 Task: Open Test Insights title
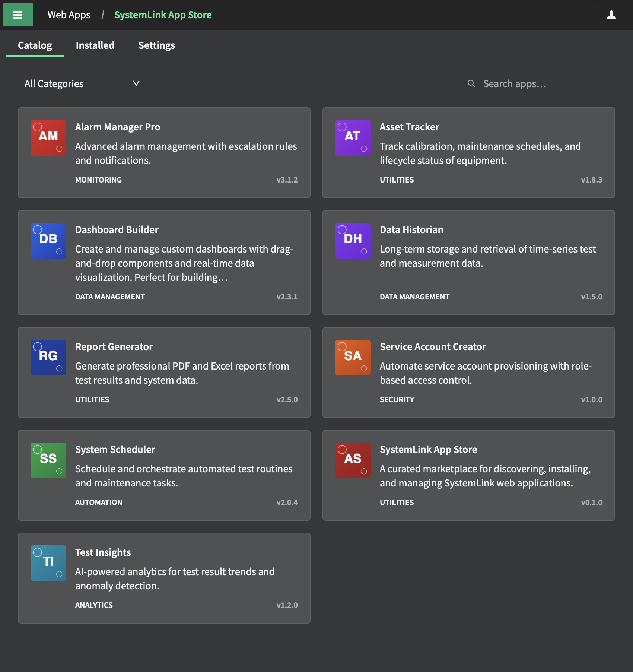pyautogui.click(x=103, y=552)
